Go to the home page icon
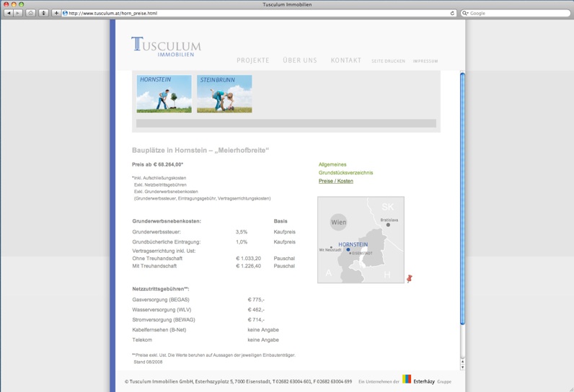The width and height of the screenshot is (574, 392). pyautogui.click(x=30, y=13)
